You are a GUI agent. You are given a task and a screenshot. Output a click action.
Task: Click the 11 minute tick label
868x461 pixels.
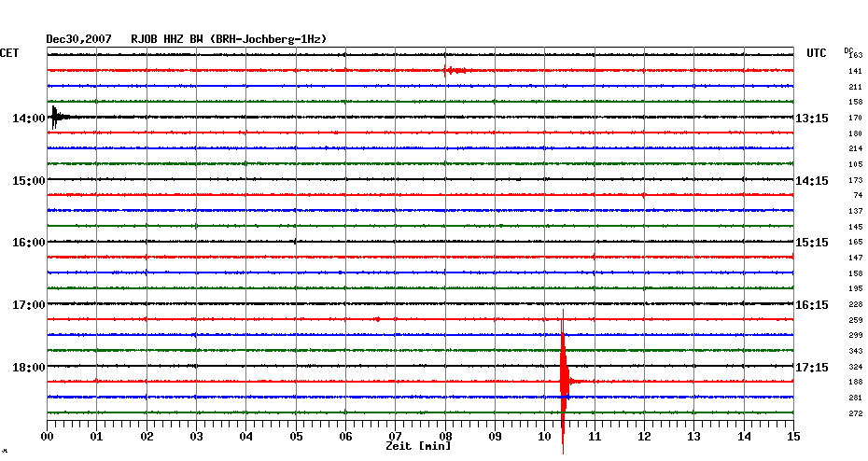point(595,437)
